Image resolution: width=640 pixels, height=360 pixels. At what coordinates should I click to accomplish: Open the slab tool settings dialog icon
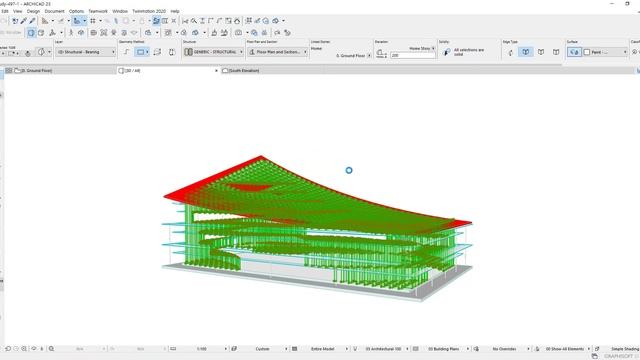tap(41, 52)
